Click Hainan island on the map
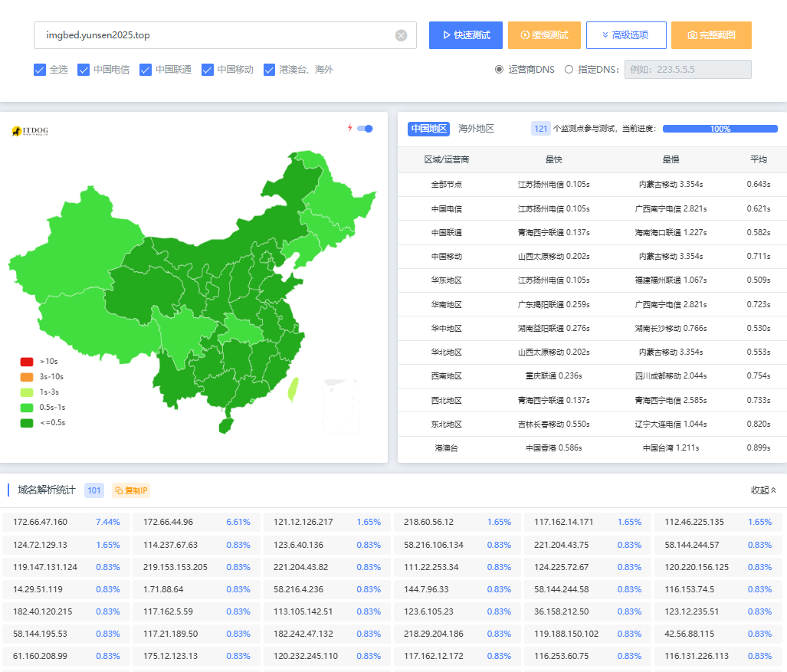Viewport: 787px width, 672px height. (226, 426)
